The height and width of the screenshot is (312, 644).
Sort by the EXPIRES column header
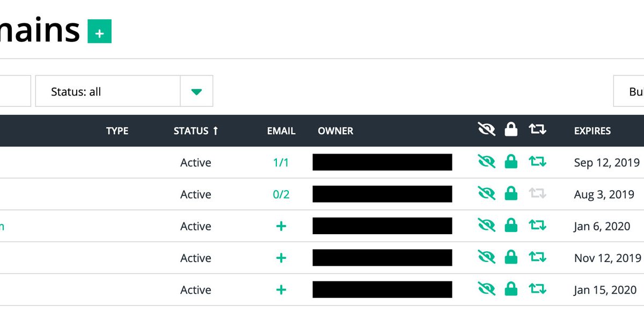(x=592, y=130)
